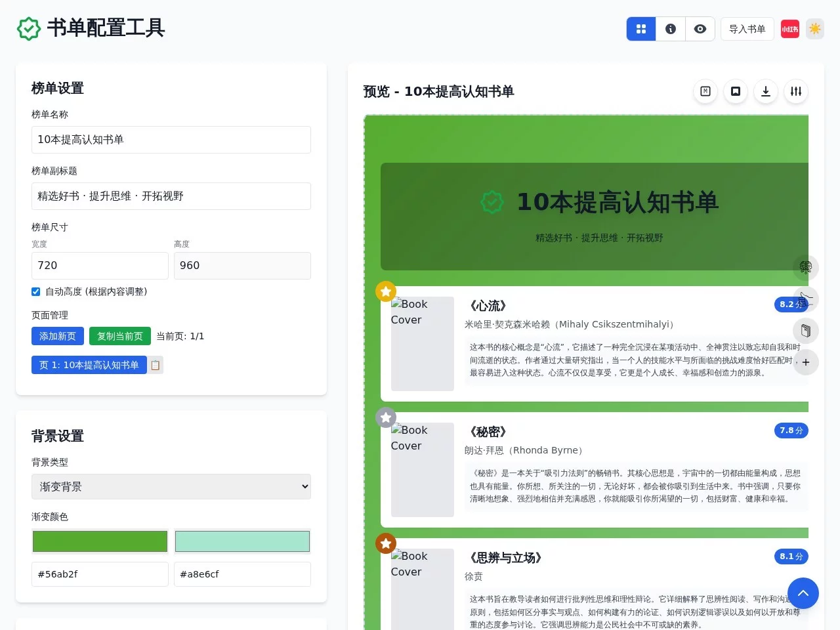The width and height of the screenshot is (840, 630).
Task: Open the info panel via info icon
Action: [x=670, y=29]
